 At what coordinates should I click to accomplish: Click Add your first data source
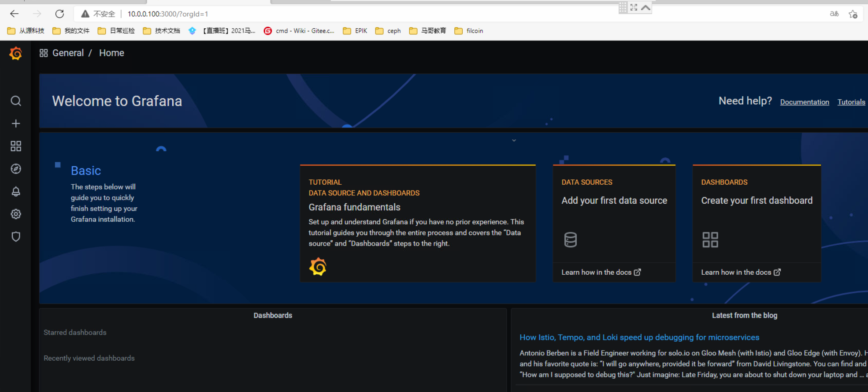614,201
